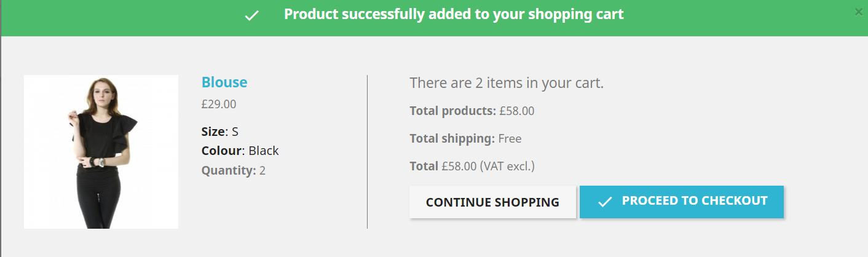
Task: Click the Quantity: 2 line
Action: [233, 170]
